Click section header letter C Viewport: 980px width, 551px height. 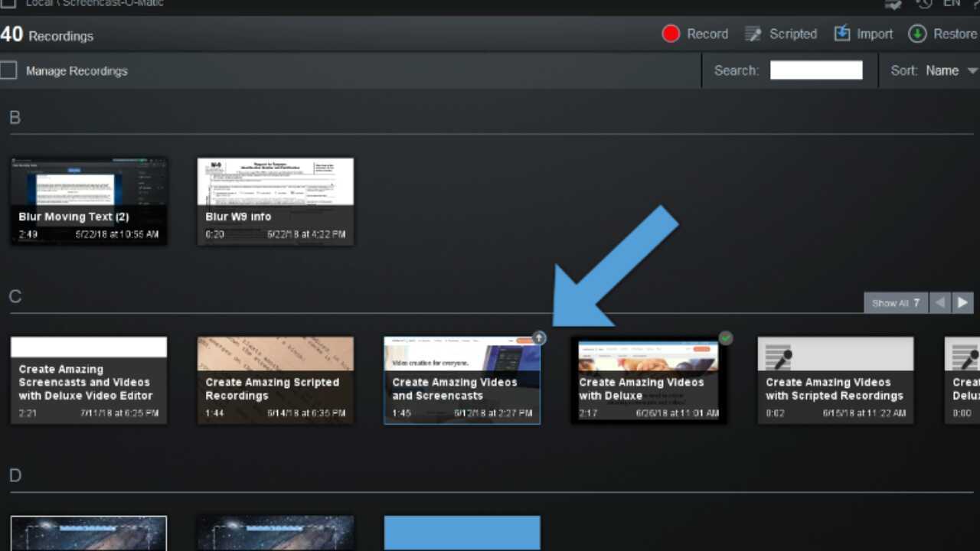(x=15, y=297)
